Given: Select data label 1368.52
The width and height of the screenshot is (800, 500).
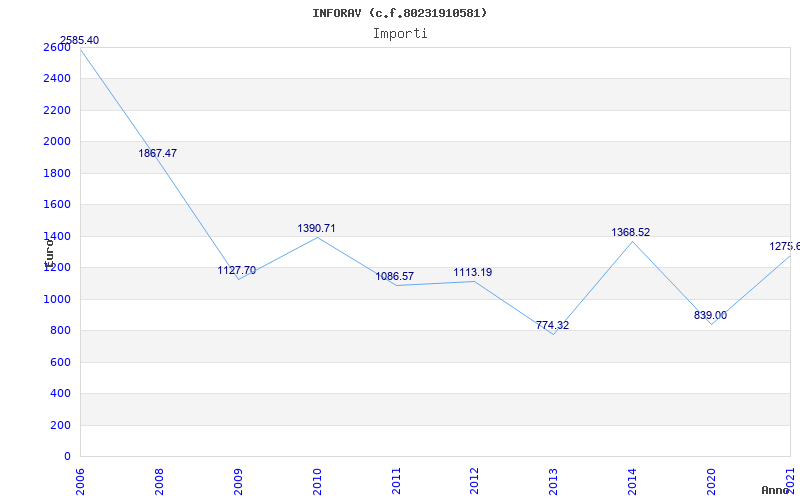Looking at the screenshot, I should pos(631,232).
